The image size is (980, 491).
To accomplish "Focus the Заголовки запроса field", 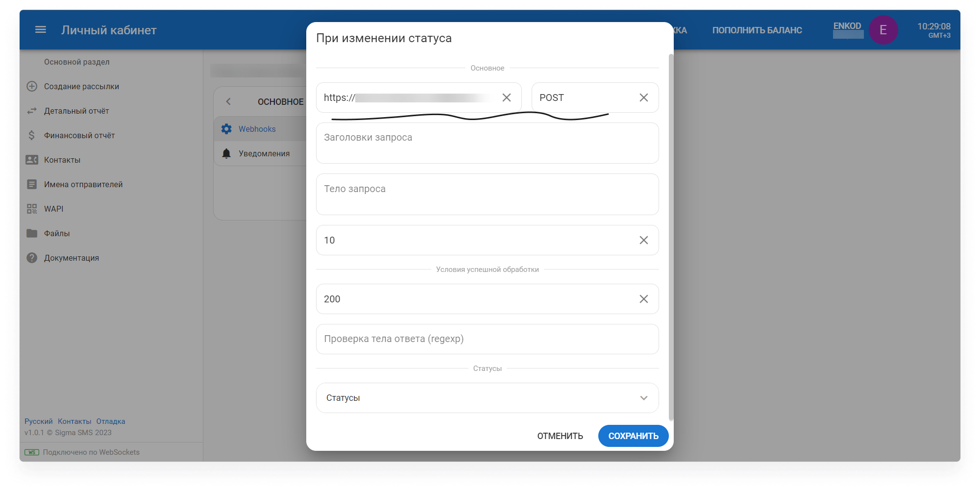I will (x=488, y=143).
